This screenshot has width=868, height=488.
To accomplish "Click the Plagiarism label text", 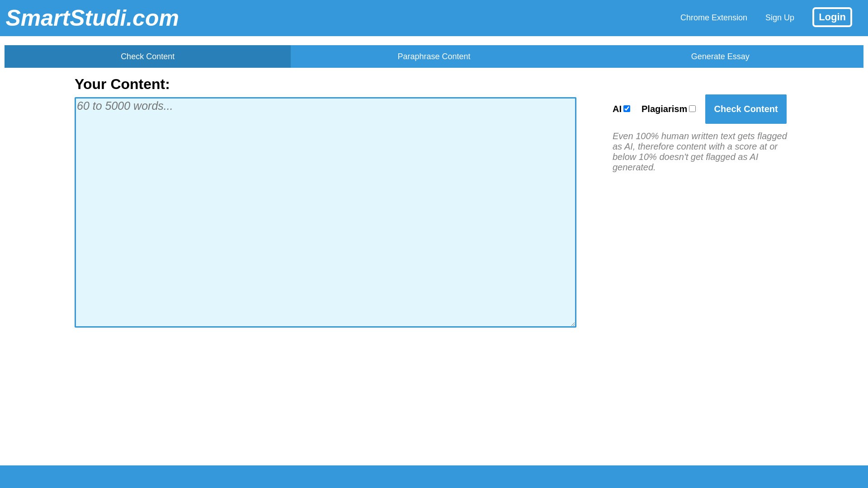I will [663, 109].
